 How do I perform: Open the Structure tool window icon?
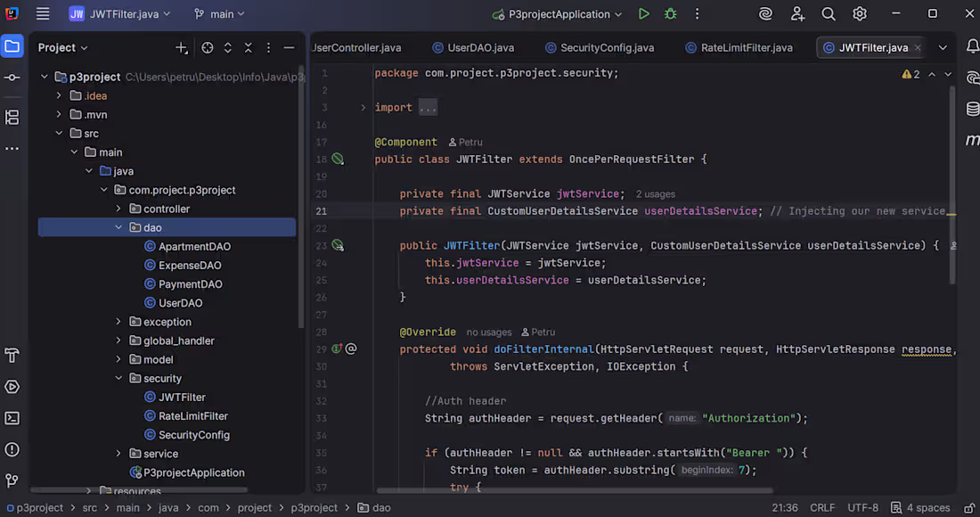coord(12,118)
